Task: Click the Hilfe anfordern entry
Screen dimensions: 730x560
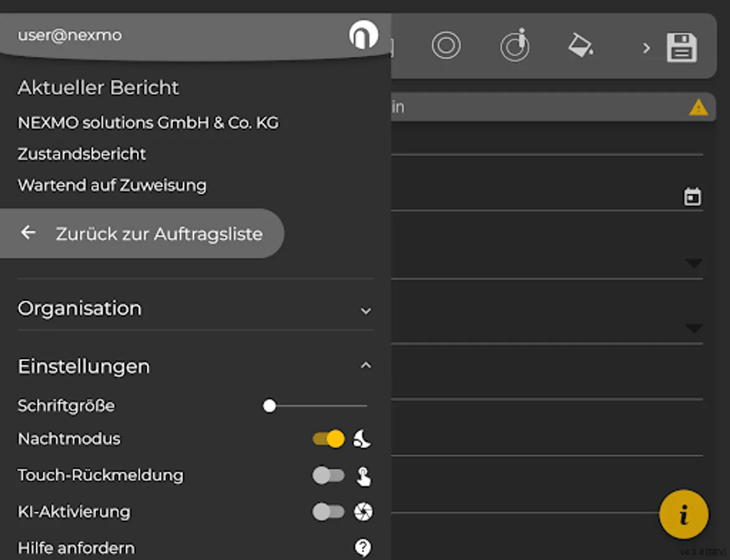Action: 77,548
